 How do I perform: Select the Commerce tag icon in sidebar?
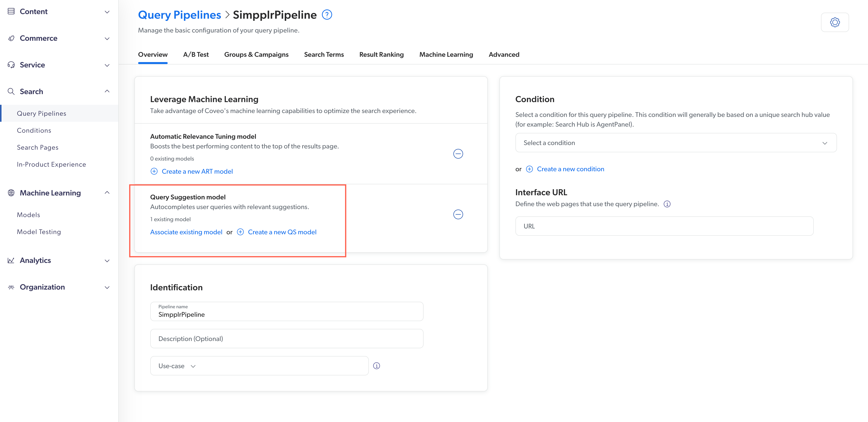click(x=11, y=38)
